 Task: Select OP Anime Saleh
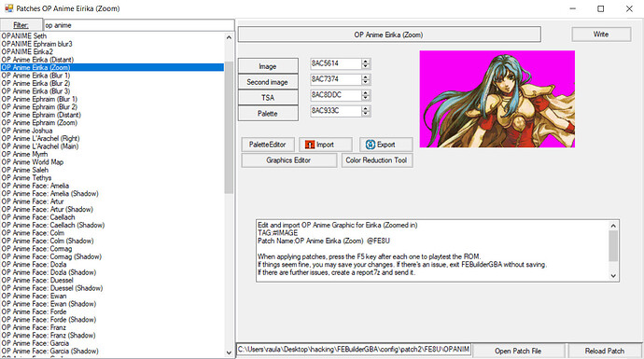click(x=112, y=170)
